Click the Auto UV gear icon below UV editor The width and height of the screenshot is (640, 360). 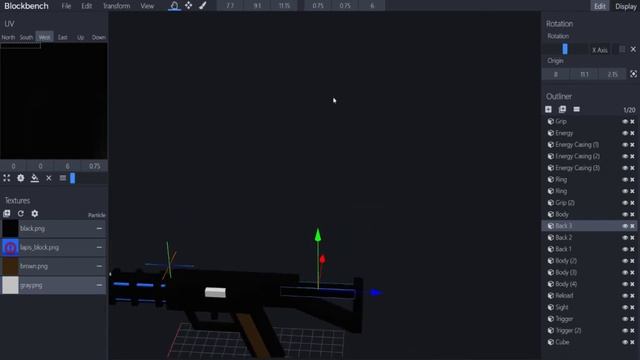(x=20, y=178)
